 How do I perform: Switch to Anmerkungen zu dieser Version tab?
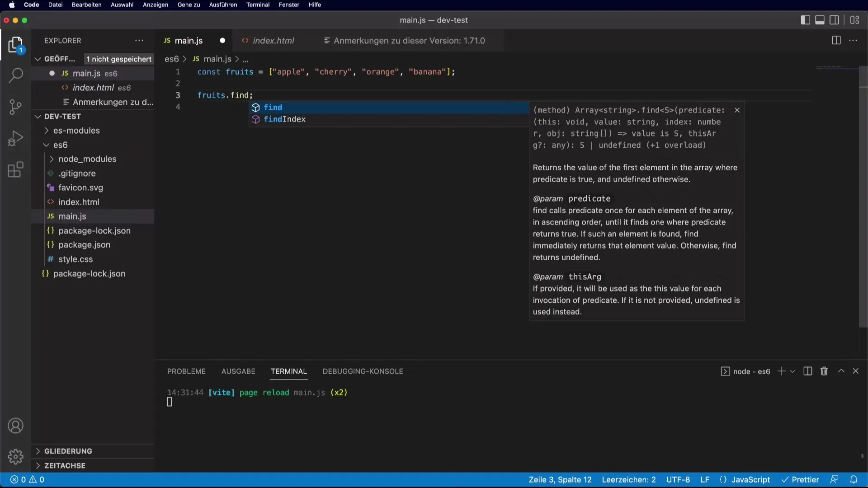pos(409,41)
